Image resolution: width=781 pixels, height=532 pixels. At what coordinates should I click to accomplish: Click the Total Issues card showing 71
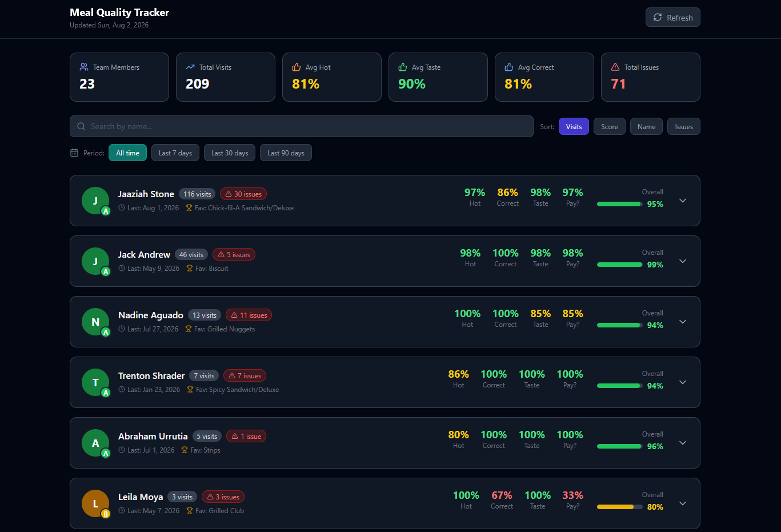(x=651, y=77)
